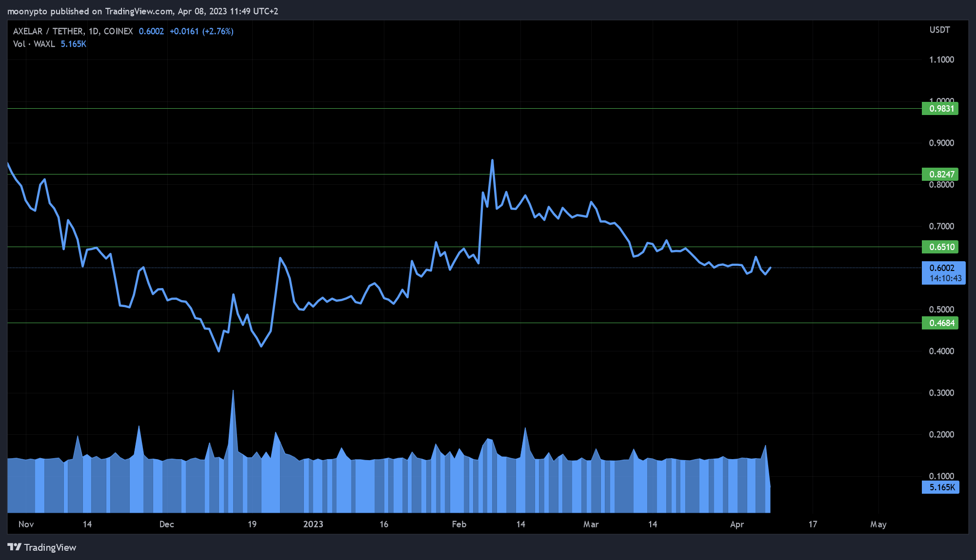Click the 0.4684 green price label
Image resolution: width=976 pixels, height=560 pixels.
coord(940,323)
